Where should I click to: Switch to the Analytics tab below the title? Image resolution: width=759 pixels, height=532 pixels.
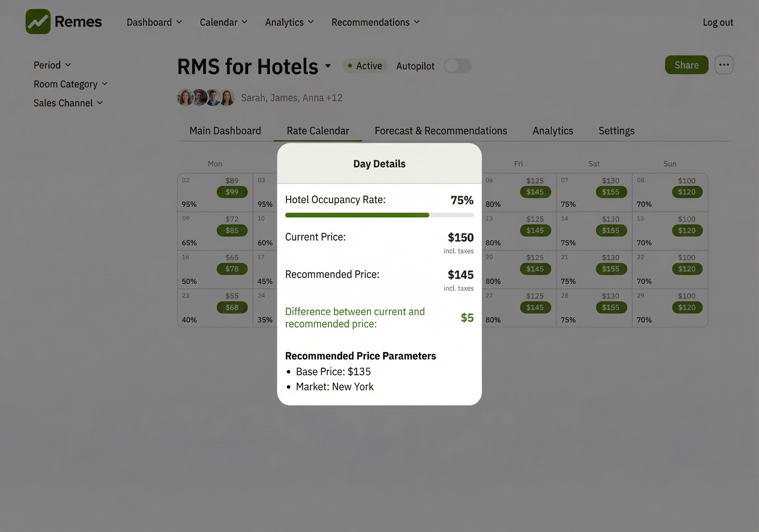[553, 131]
